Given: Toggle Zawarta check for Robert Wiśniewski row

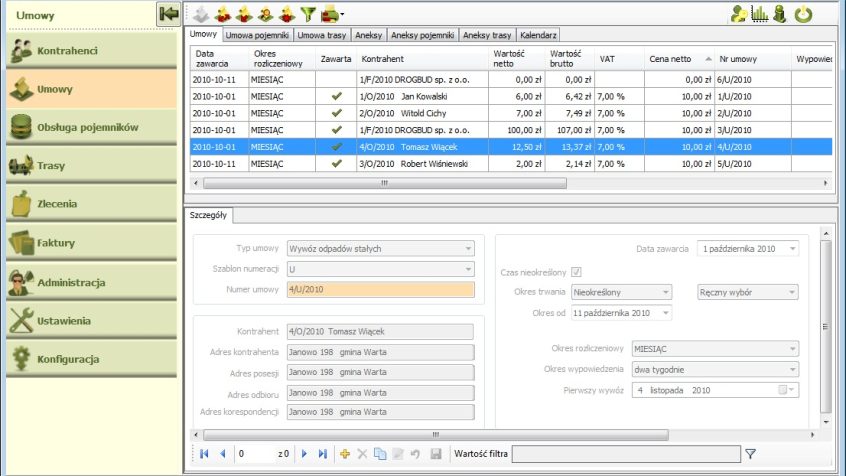Looking at the screenshot, I should 337,164.
